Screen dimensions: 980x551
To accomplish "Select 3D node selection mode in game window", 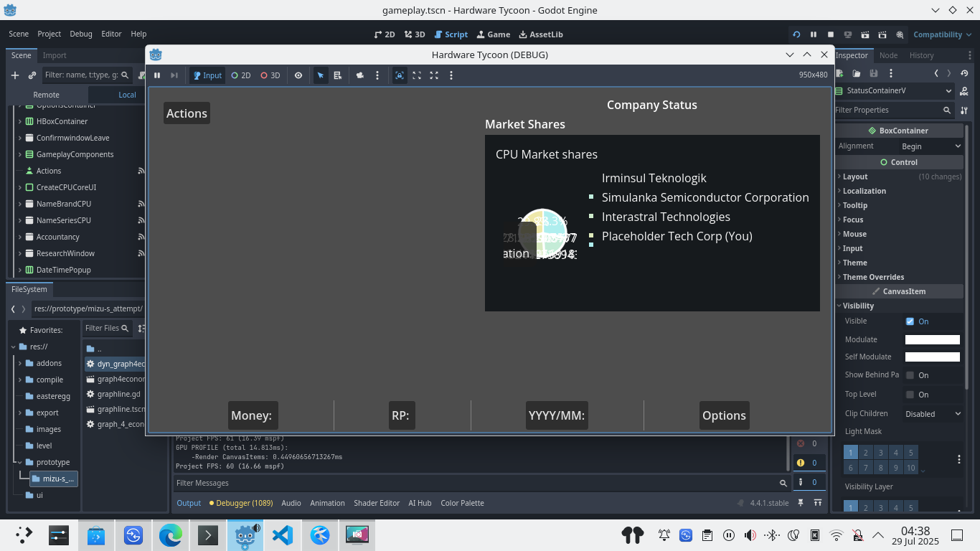I will [270, 75].
